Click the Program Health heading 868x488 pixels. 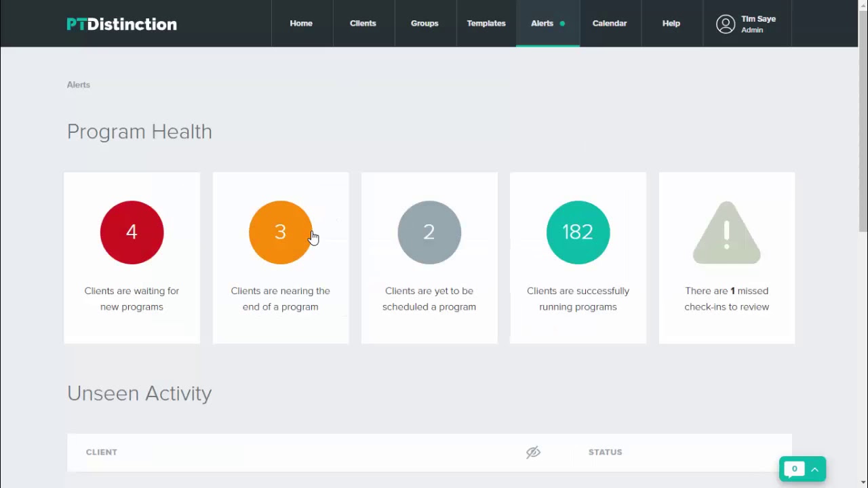pyautogui.click(x=140, y=131)
